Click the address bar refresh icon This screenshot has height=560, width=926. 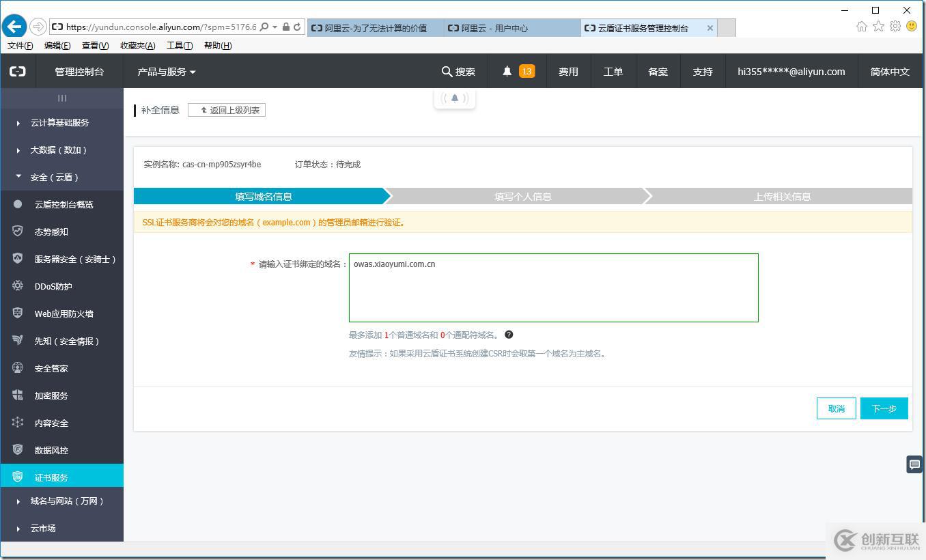click(297, 27)
